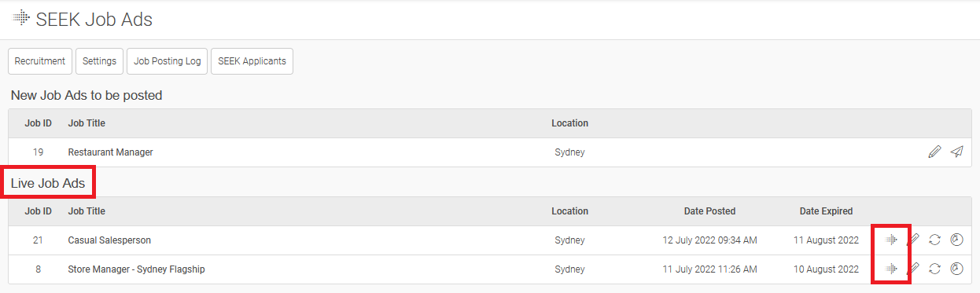This screenshot has width=980, height=293.
Task: Open the Settings button
Action: coord(100,61)
